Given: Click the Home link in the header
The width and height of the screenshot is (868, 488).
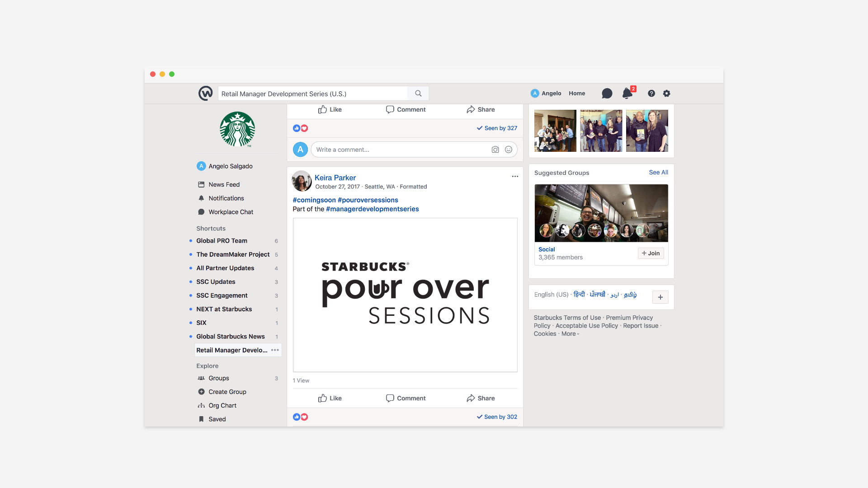Looking at the screenshot, I should click(x=577, y=94).
